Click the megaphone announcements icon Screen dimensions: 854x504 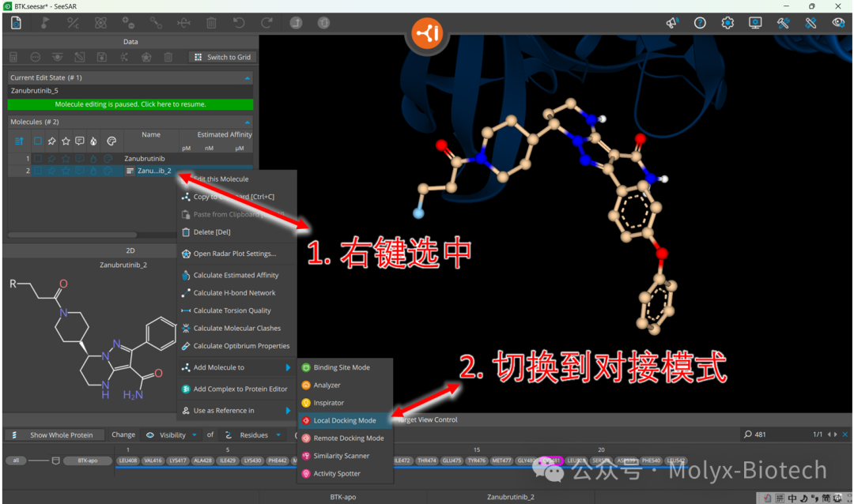[672, 23]
